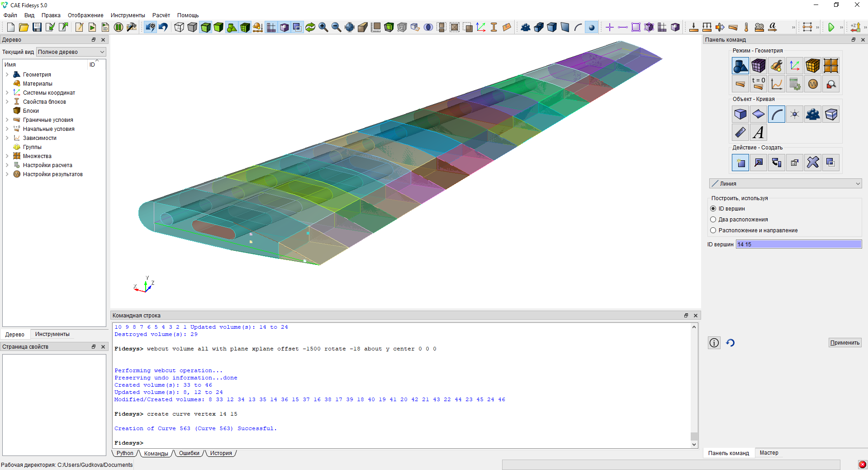Viewport: 868px width, 470px height.
Task: Click the Save floppy disk toolbar icon
Action: point(37,27)
